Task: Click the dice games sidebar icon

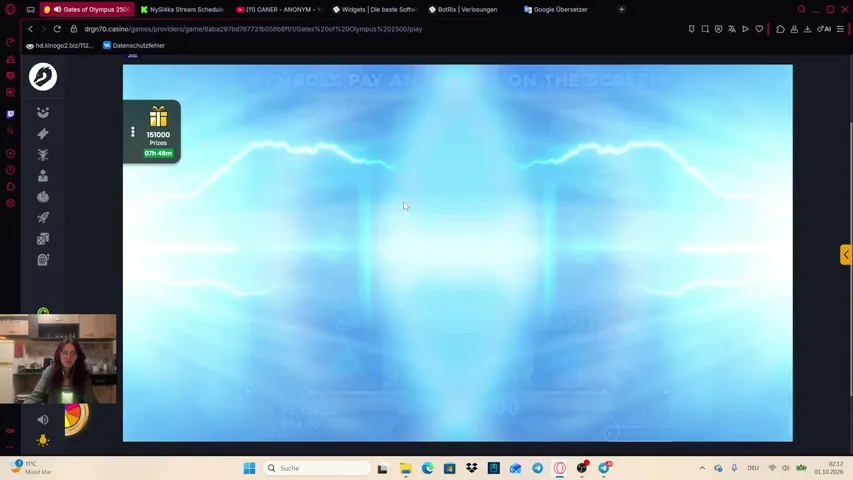Action: (x=43, y=238)
